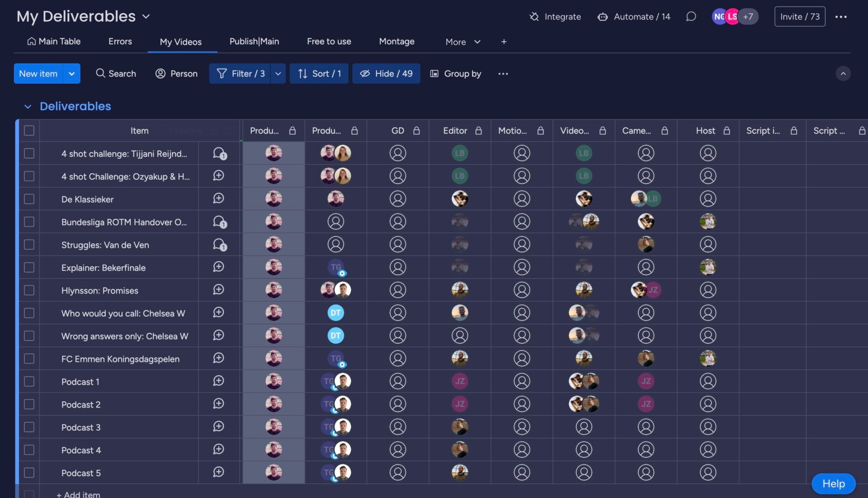Click empty GD person cell for Podcast 5
This screenshot has width=868, height=498.
(x=398, y=472)
